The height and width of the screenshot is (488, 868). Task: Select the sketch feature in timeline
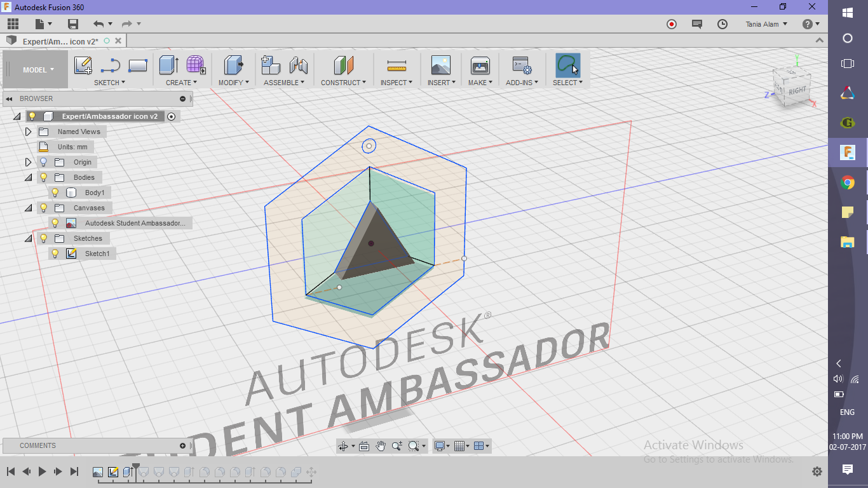(x=113, y=472)
